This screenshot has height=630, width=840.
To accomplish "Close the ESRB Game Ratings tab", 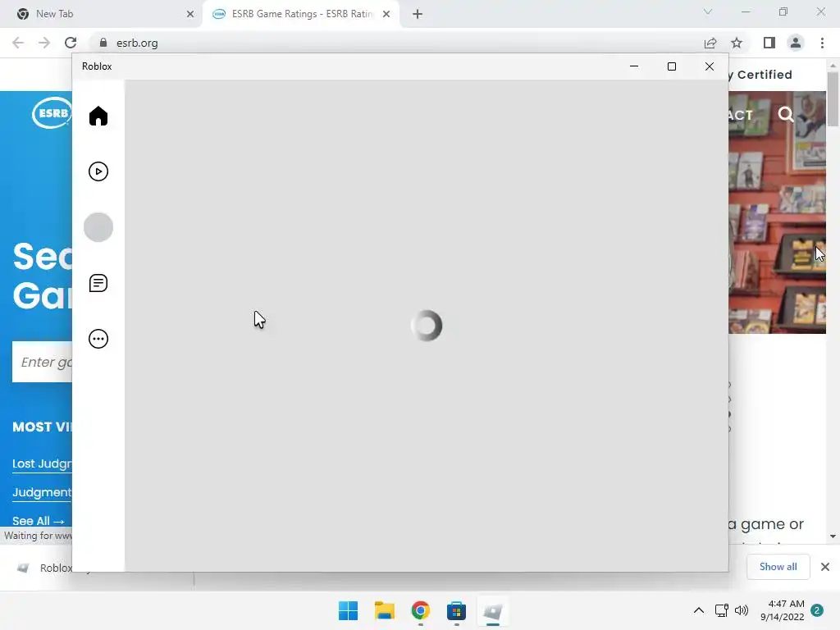I will [386, 14].
